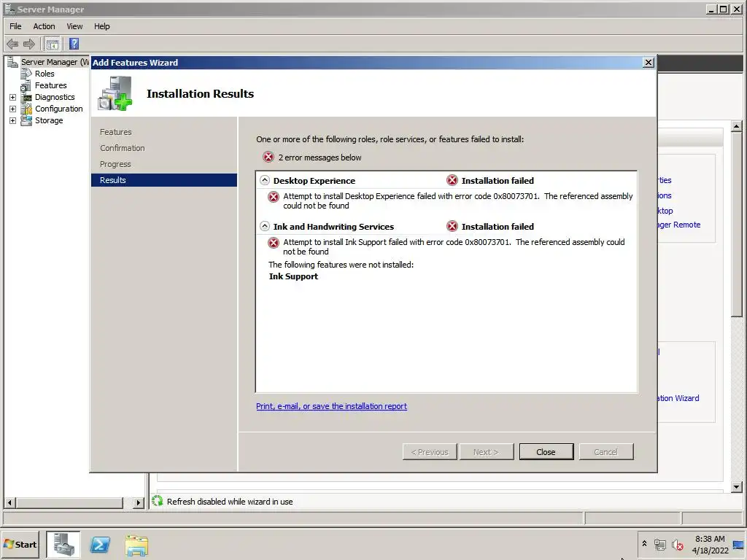Open the Help menu
Viewport: 747px width, 560px height.
pos(101,26)
